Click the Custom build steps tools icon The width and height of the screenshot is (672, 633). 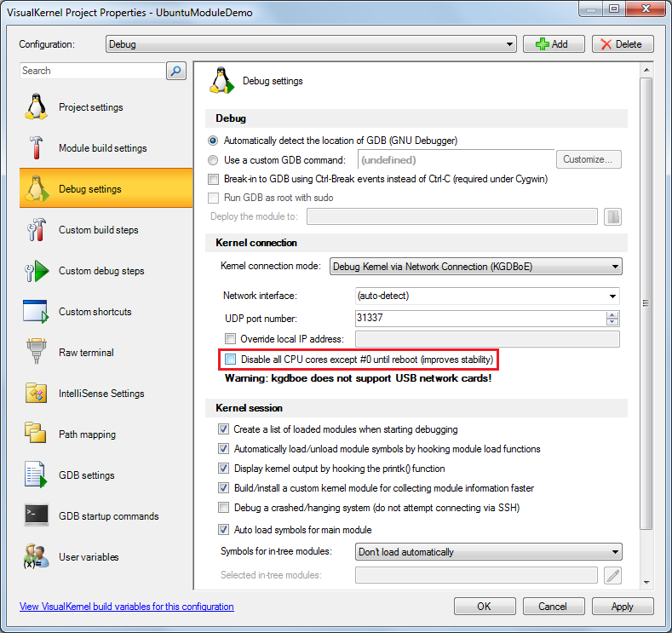click(36, 230)
